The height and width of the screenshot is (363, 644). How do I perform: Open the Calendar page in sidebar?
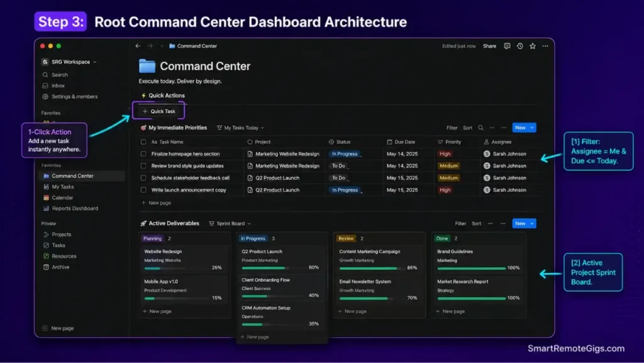coord(62,198)
